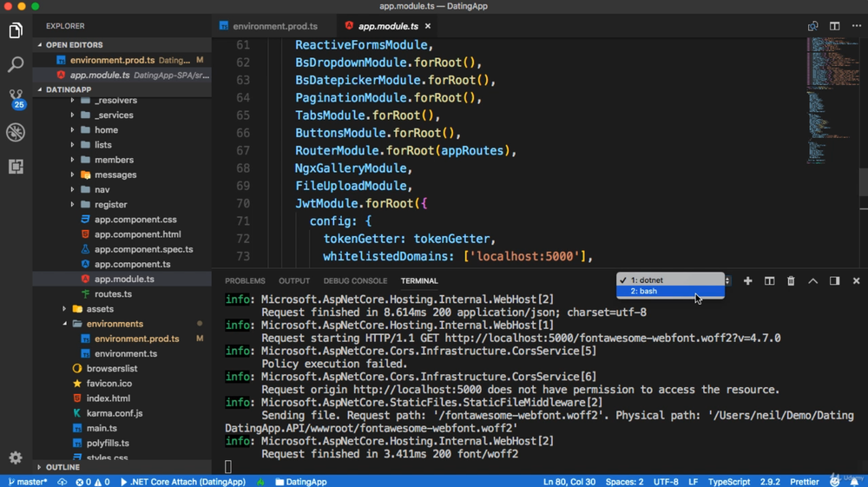Select 1: dotnet terminal option
This screenshot has width=868, height=487.
670,280
